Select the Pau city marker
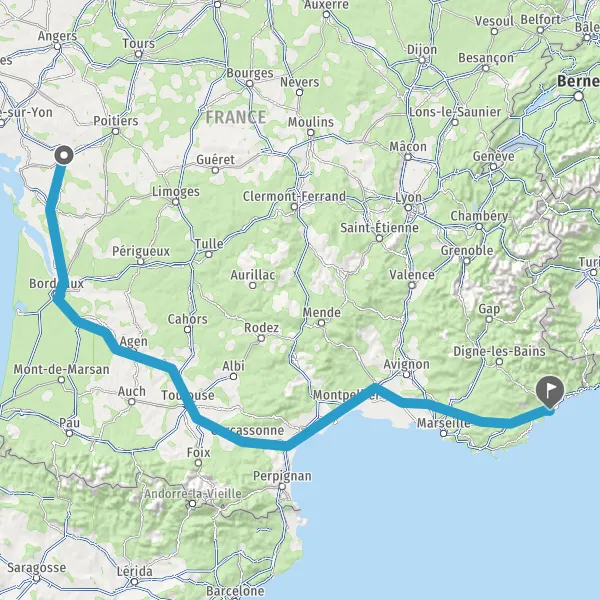600x600 pixels. pos(69,433)
